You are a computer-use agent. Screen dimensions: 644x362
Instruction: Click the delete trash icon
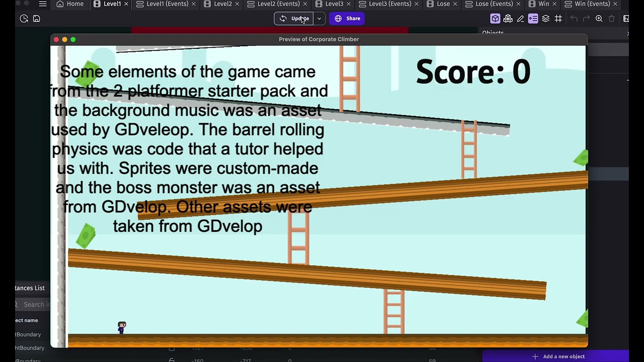pos(612,19)
